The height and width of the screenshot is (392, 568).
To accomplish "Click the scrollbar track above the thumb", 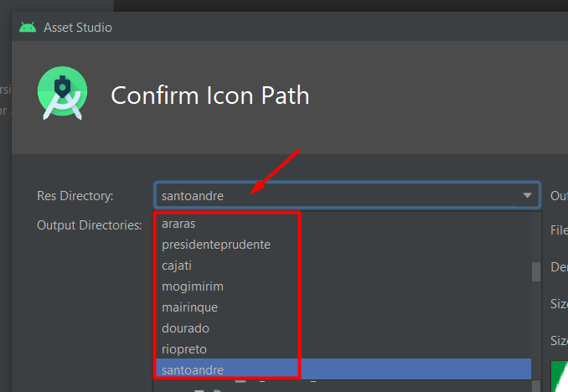I will pyautogui.click(x=536, y=239).
